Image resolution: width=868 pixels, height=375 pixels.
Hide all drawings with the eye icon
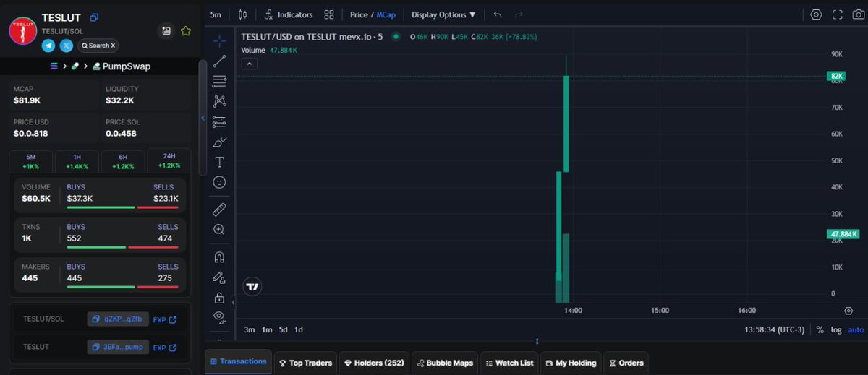point(220,316)
